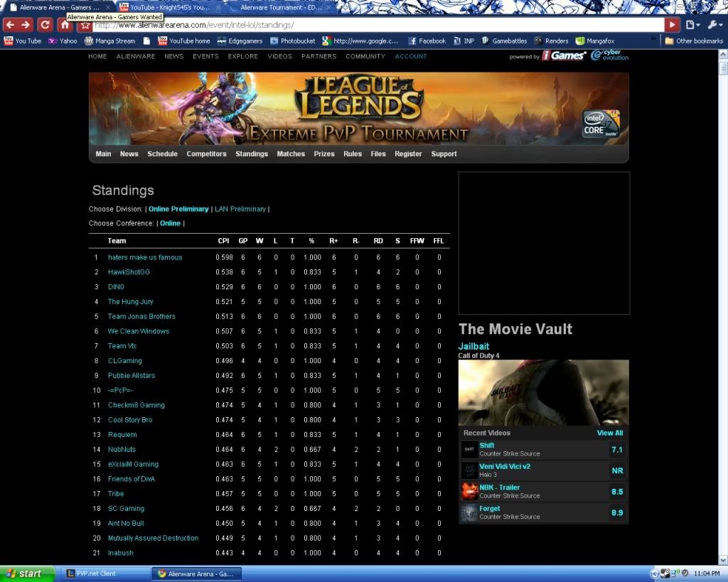Image resolution: width=728 pixels, height=582 pixels.
Task: Open the tournament Matches tab
Action: pos(291,153)
